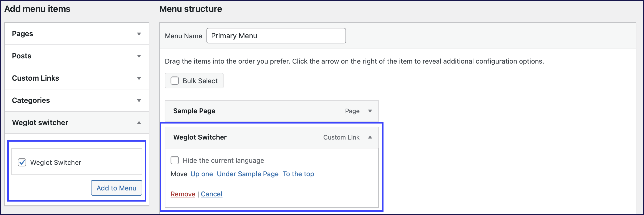Collapse Weglot Switcher Custom Link arrow
The width and height of the screenshot is (644, 215).
(x=370, y=137)
